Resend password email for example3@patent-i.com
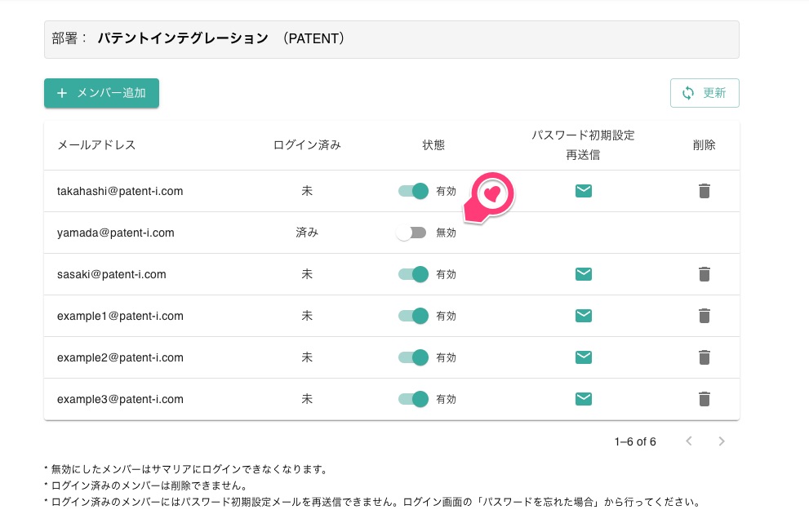 [584, 398]
